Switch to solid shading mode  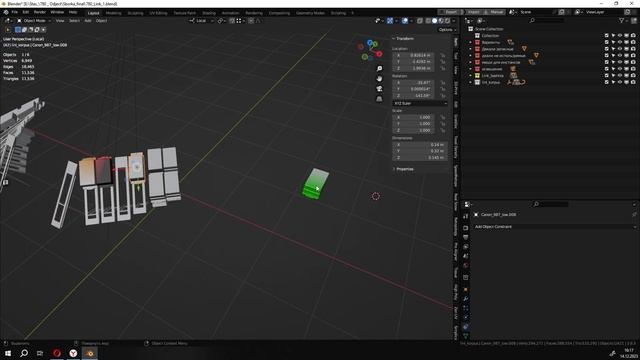click(x=434, y=20)
